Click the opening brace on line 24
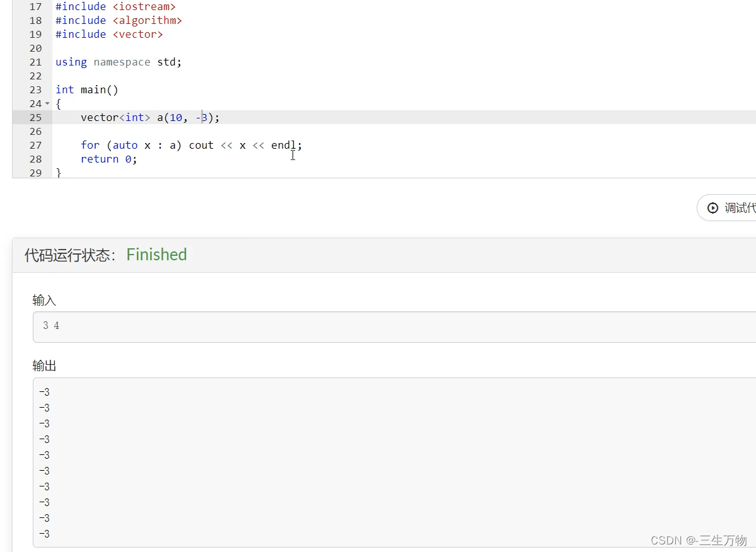Image resolution: width=756 pixels, height=552 pixels. [x=59, y=104]
